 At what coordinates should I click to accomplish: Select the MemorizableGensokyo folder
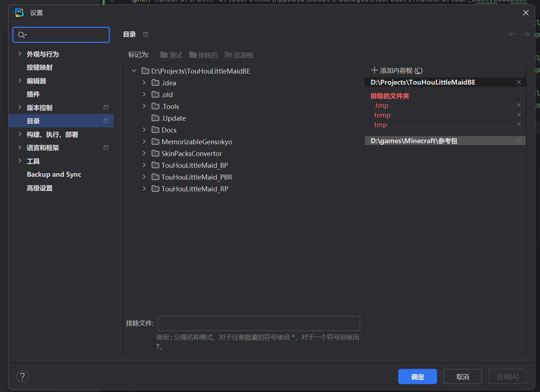pyautogui.click(x=197, y=142)
